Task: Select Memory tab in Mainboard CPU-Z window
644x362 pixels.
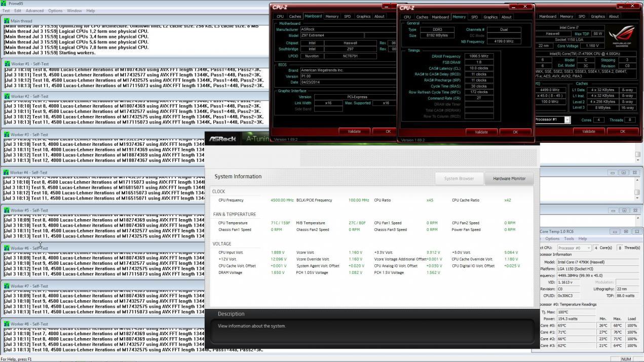Action: [332, 16]
